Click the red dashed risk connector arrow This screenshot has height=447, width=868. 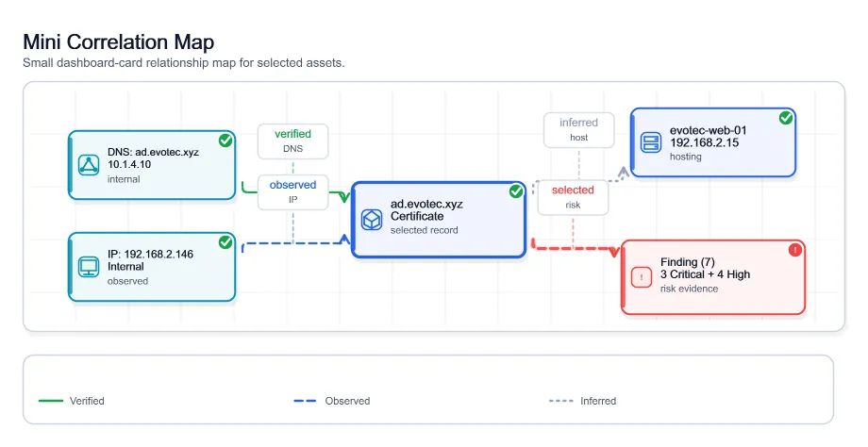(x=576, y=248)
